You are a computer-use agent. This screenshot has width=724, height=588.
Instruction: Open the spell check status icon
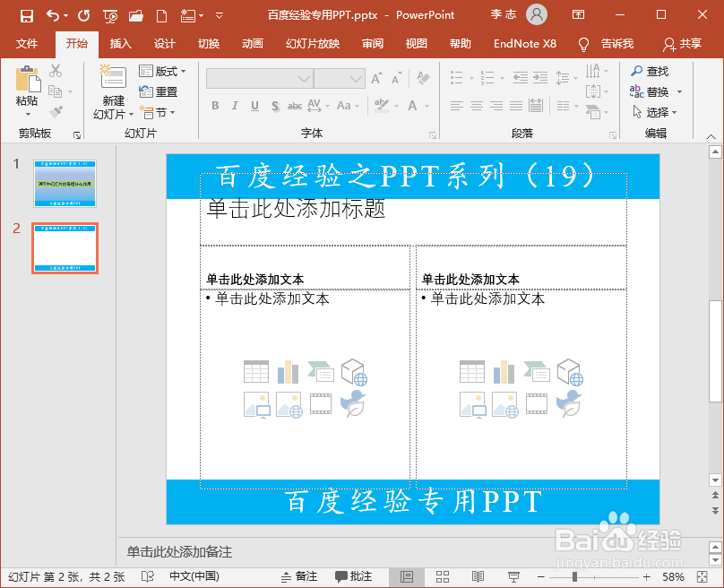(x=148, y=576)
